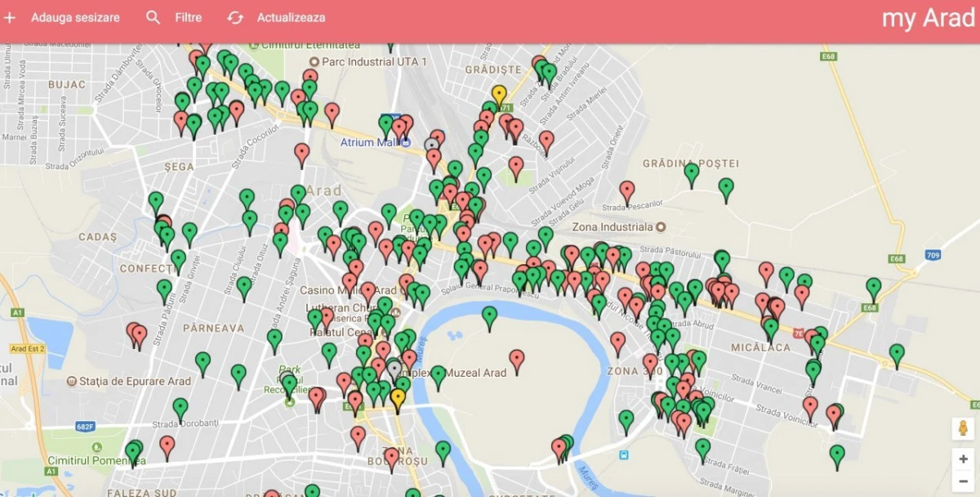Click the plus icon beside Adauga sesizare
This screenshot has width=980, height=497.
tap(10, 17)
